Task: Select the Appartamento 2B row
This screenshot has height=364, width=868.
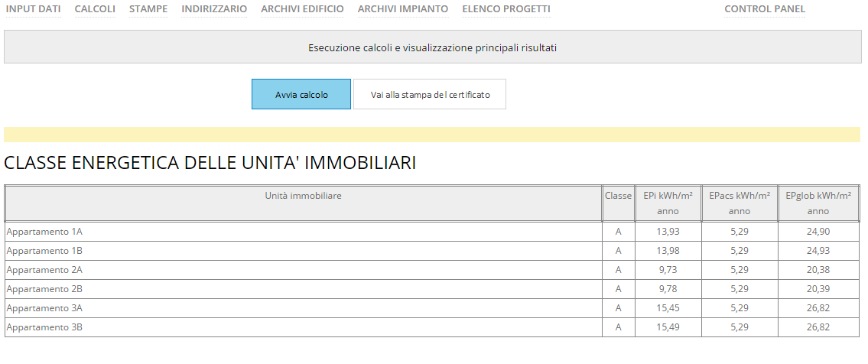Action: (x=432, y=289)
